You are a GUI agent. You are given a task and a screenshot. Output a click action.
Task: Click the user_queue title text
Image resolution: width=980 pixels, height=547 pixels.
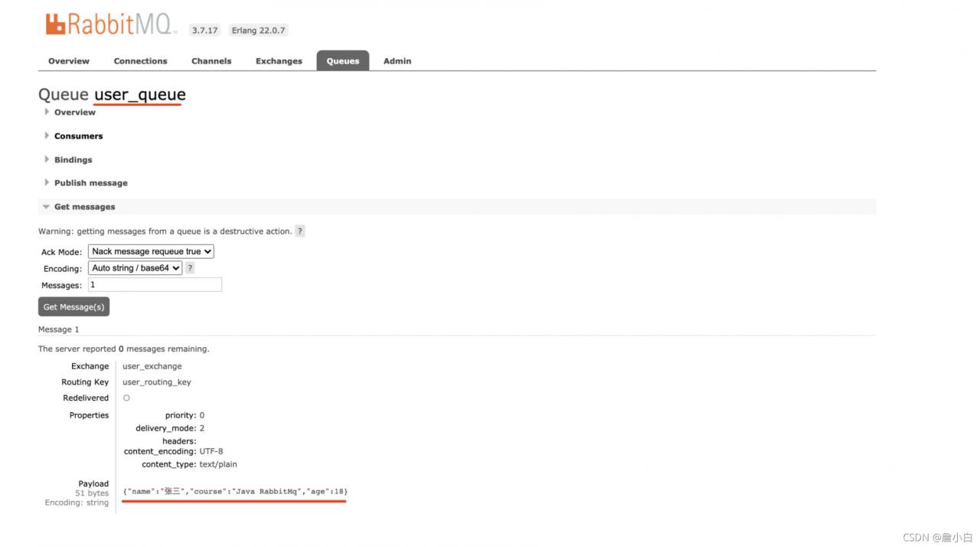tap(139, 95)
